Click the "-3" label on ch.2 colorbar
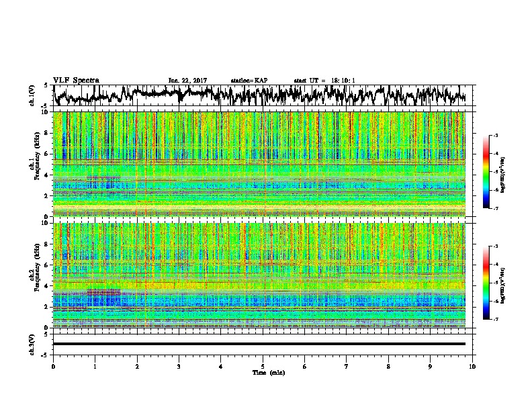The width and height of the screenshot is (532, 411). [495, 246]
